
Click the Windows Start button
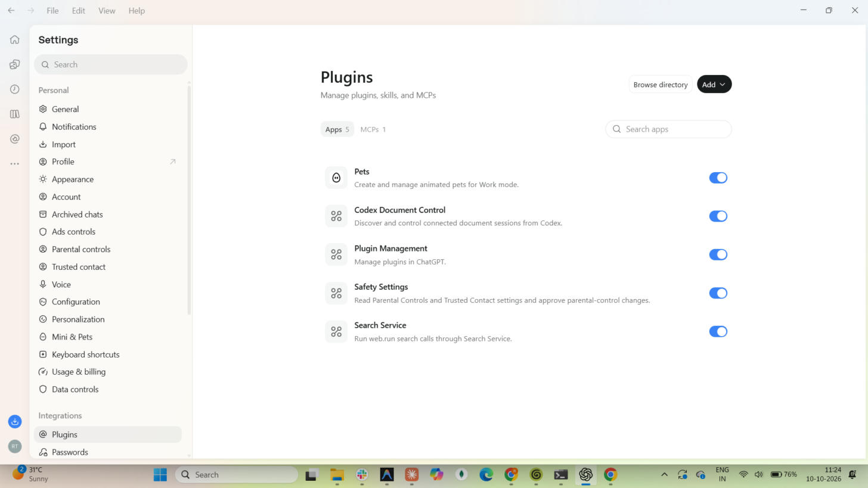click(160, 474)
